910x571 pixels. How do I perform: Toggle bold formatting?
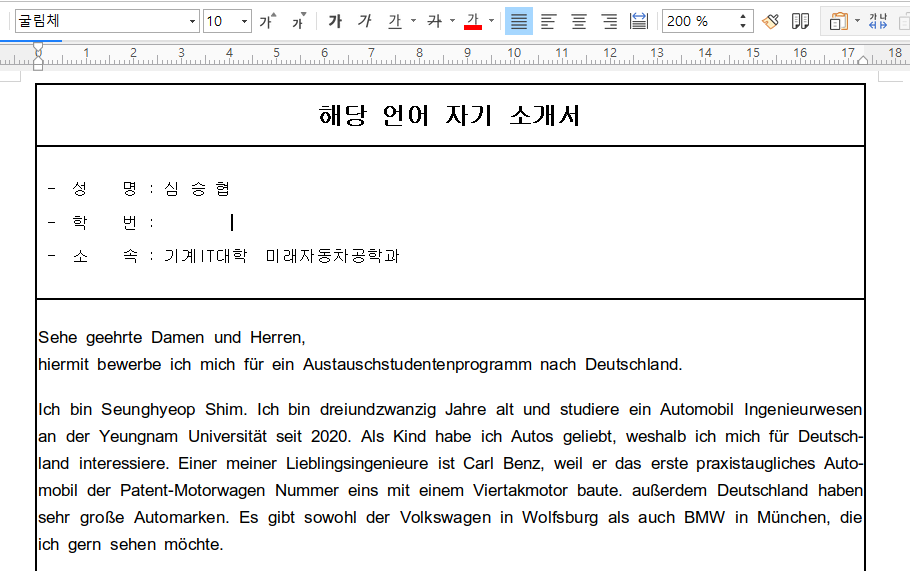[x=335, y=21]
